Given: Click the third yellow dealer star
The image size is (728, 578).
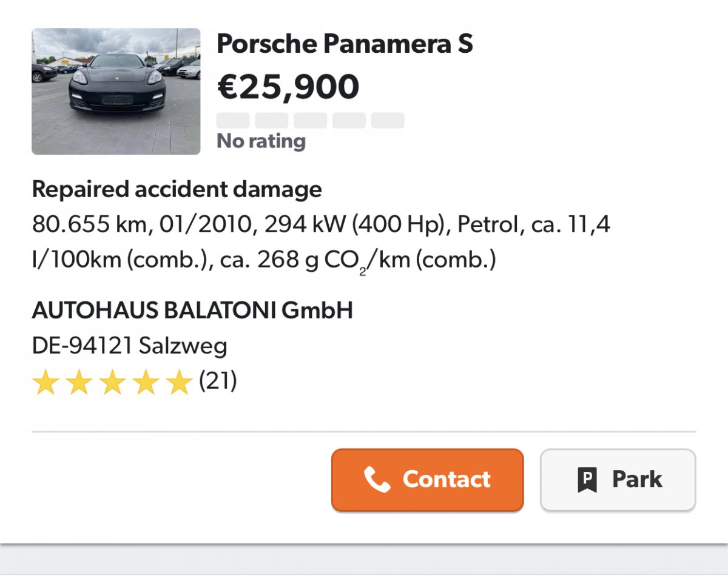Looking at the screenshot, I should (x=113, y=384).
